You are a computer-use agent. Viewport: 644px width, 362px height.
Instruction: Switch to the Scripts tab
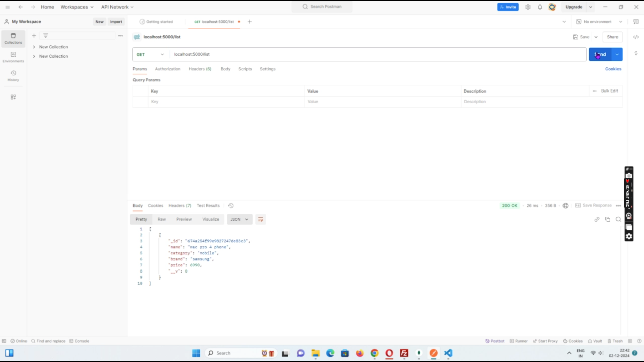click(x=245, y=69)
